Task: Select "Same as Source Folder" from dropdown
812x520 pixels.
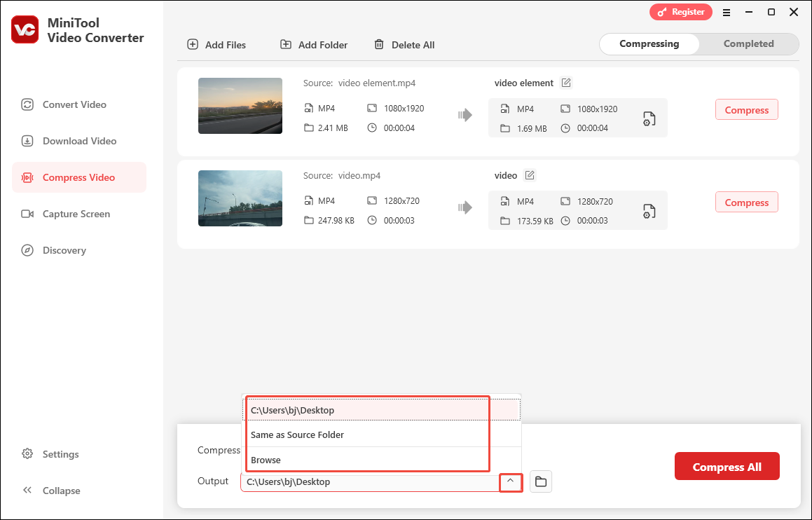Action: point(297,435)
